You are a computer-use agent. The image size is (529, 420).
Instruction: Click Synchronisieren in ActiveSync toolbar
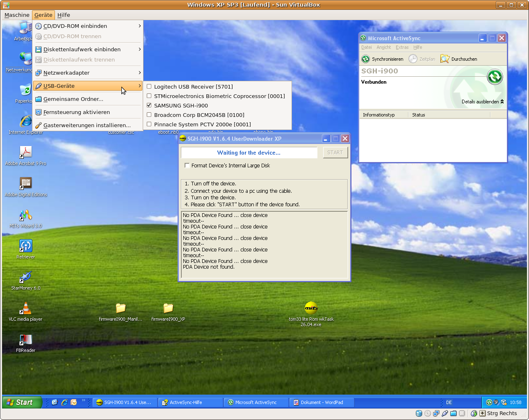(x=382, y=59)
